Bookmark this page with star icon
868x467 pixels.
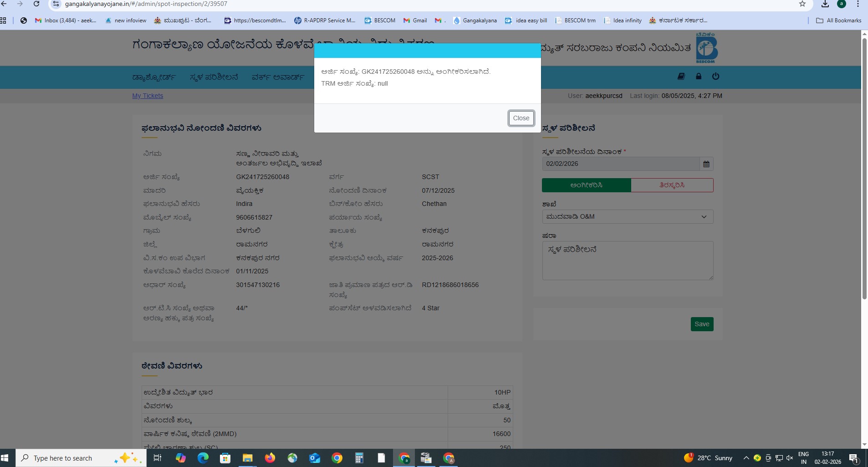[x=802, y=4]
